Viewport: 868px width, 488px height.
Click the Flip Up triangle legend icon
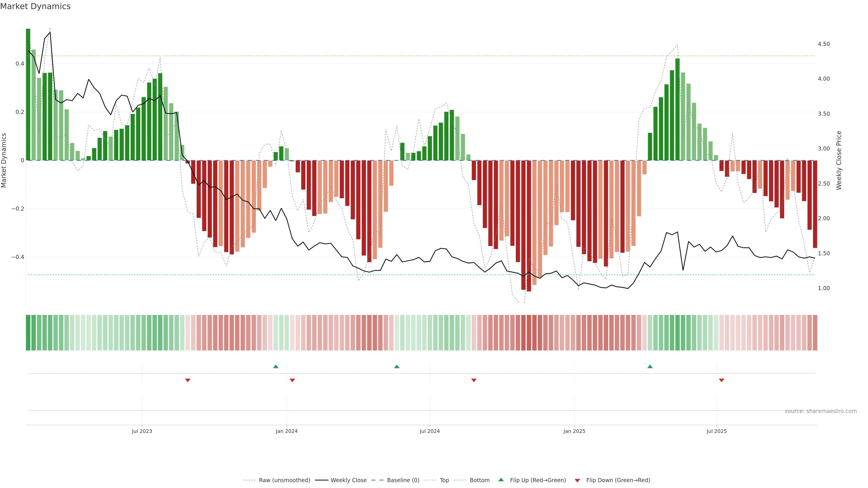point(501,480)
